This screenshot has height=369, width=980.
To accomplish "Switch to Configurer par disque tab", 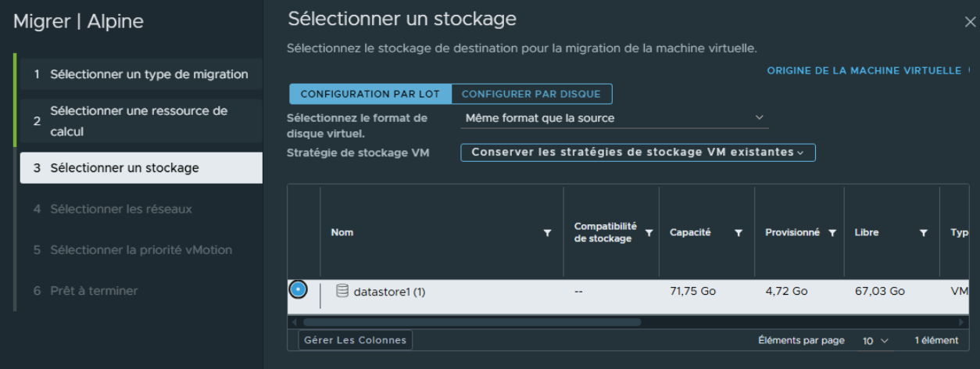I will coord(531,94).
